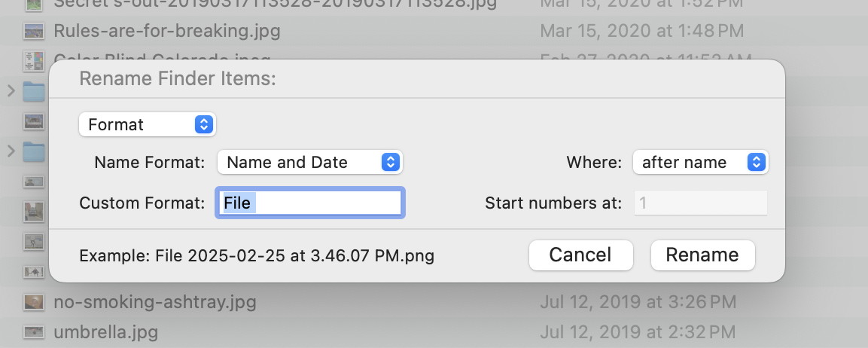Screen dimensions: 868x348
Task: Select the umbrella.jpg thumbnail icon
Action: point(34,332)
